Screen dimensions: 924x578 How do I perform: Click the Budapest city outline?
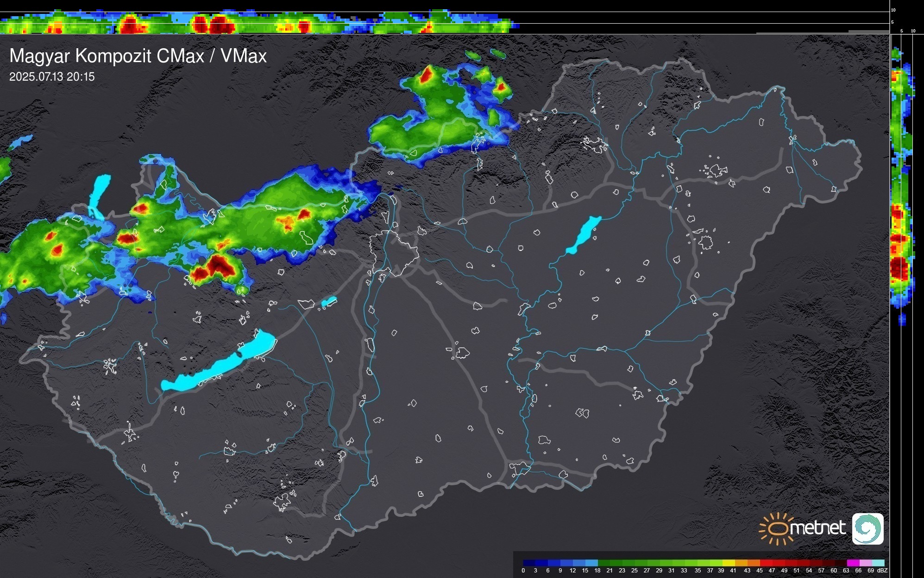[394, 253]
